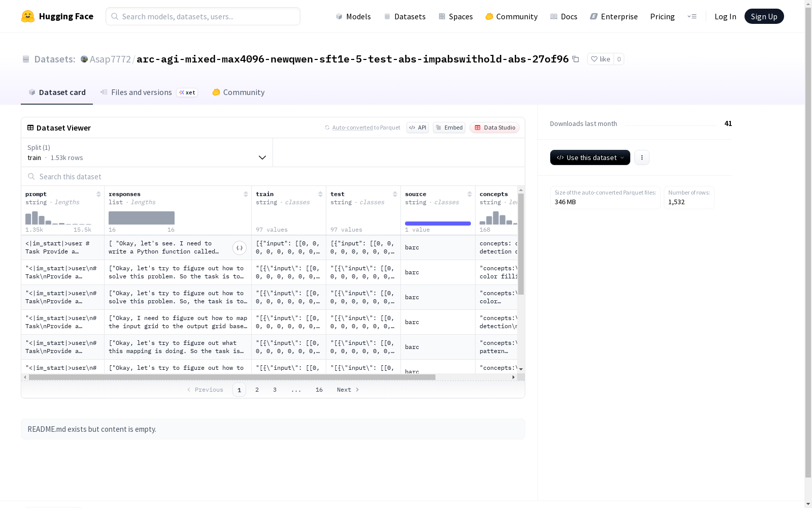Open the Asap7772 profile link
Viewport: 812px width, 508px height.
pyautogui.click(x=110, y=59)
